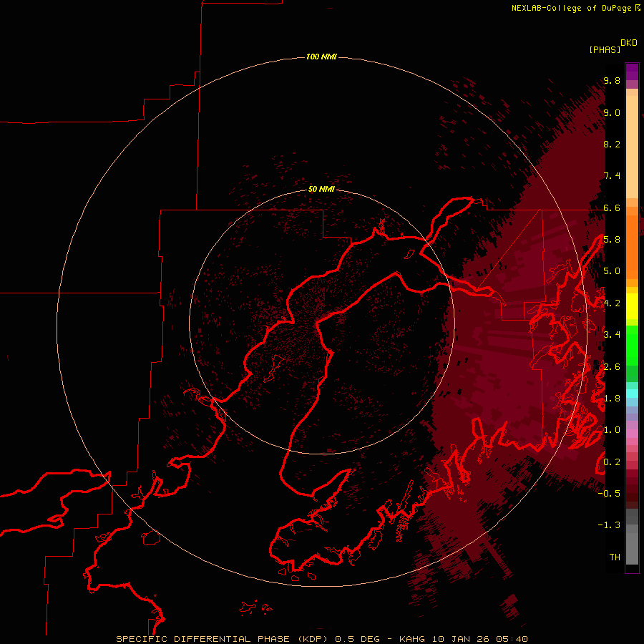Click the 5.8 scale value

(612, 240)
